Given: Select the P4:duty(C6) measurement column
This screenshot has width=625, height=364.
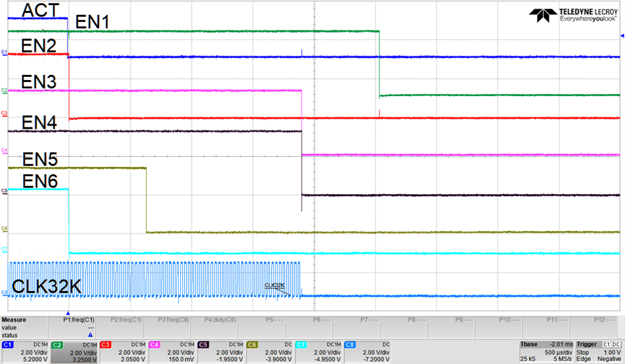Looking at the screenshot, I should [221, 318].
